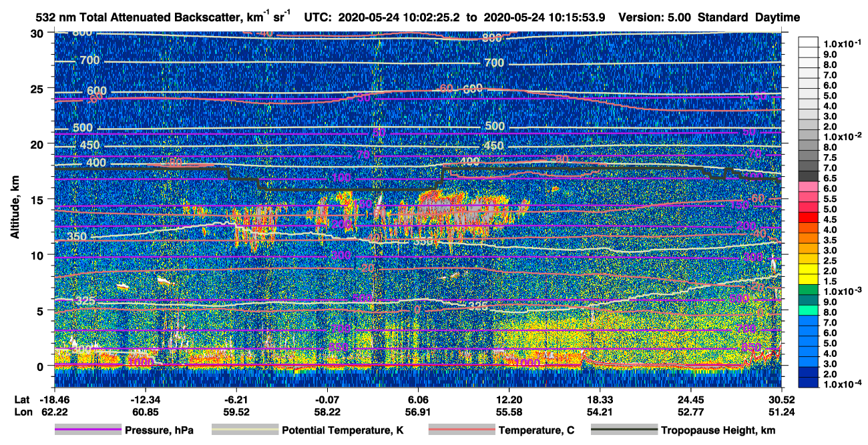Image resolution: width=868 pixels, height=445 pixels.
Task: Click latitude value '-6.21'
Action: (236, 400)
